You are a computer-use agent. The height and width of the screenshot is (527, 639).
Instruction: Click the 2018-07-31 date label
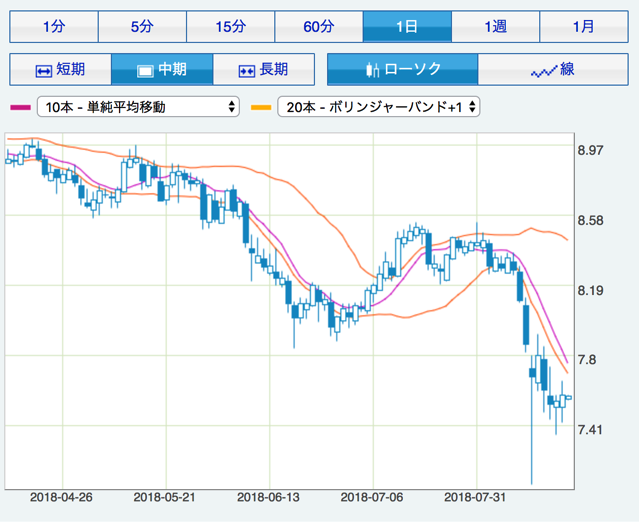pyautogui.click(x=475, y=497)
